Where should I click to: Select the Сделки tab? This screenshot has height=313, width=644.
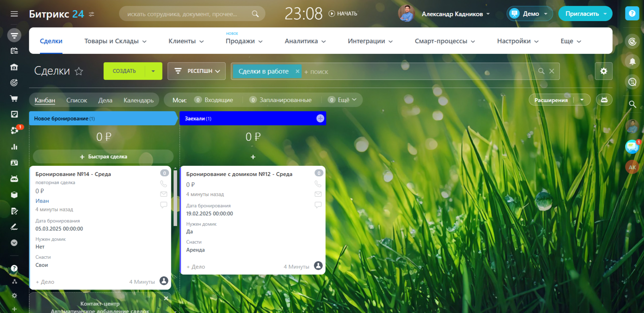(51, 41)
